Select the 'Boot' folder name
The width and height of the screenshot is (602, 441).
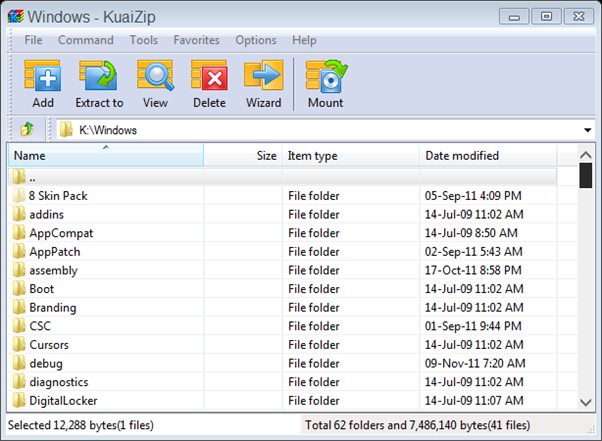coord(41,289)
